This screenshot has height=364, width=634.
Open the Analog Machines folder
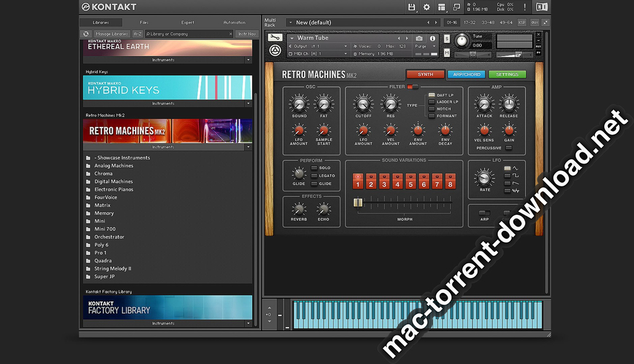point(113,166)
